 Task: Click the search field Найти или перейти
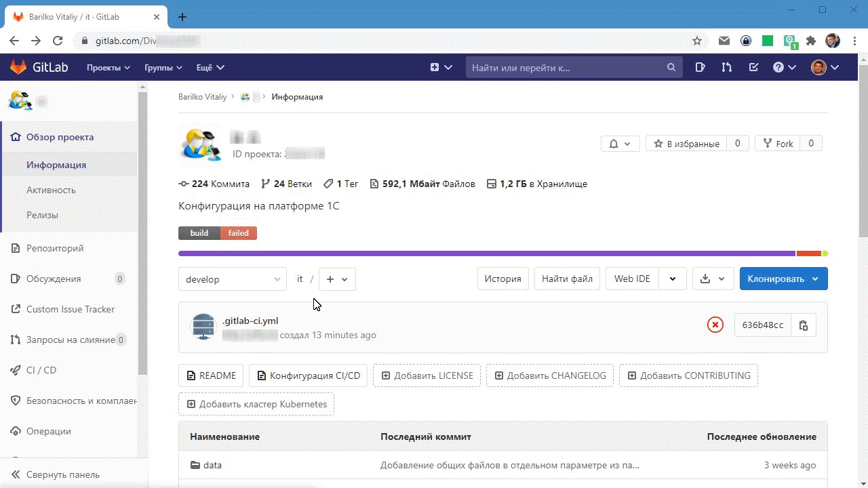[566, 68]
